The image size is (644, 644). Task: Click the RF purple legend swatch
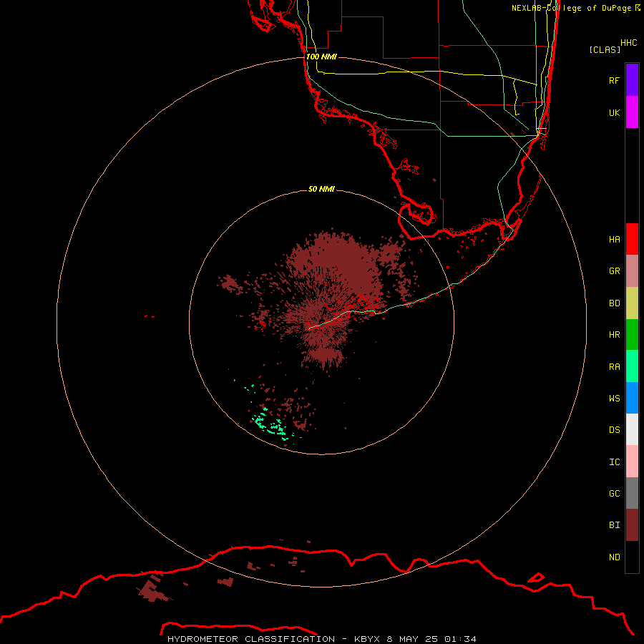tap(632, 80)
